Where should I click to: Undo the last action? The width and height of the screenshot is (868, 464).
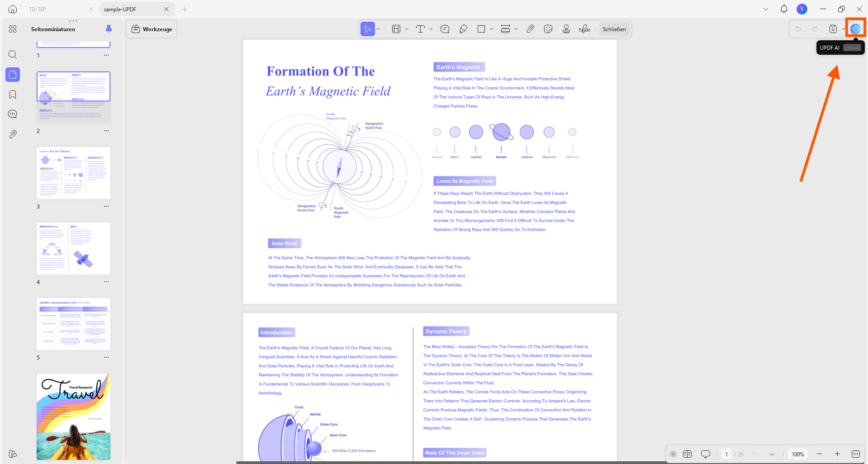coord(798,29)
